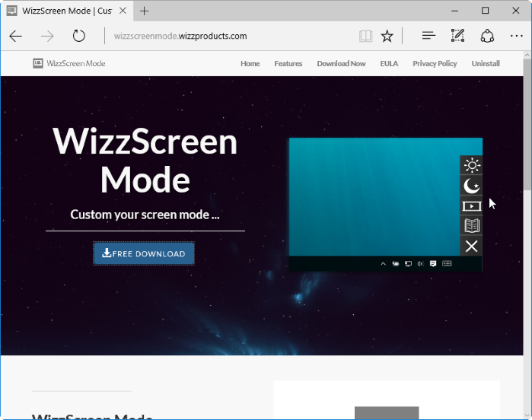This screenshot has width=532, height=420.
Task: Click the WizzScreen Mode text in site header
Action: click(76, 63)
